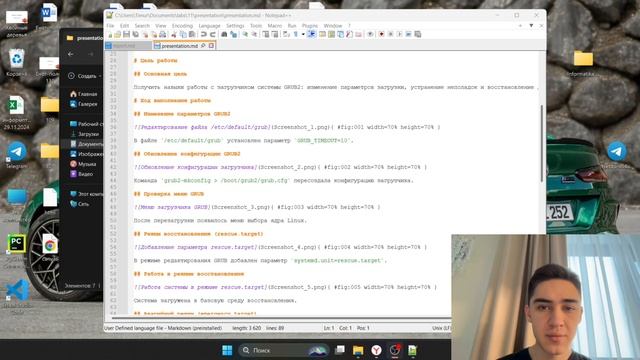Open the Plugins menu

click(310, 26)
